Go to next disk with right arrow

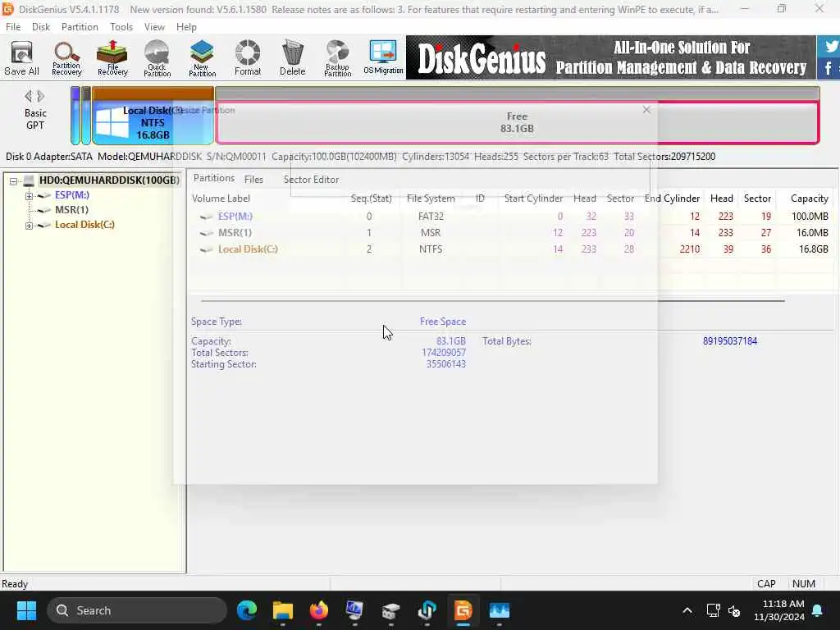(41, 96)
